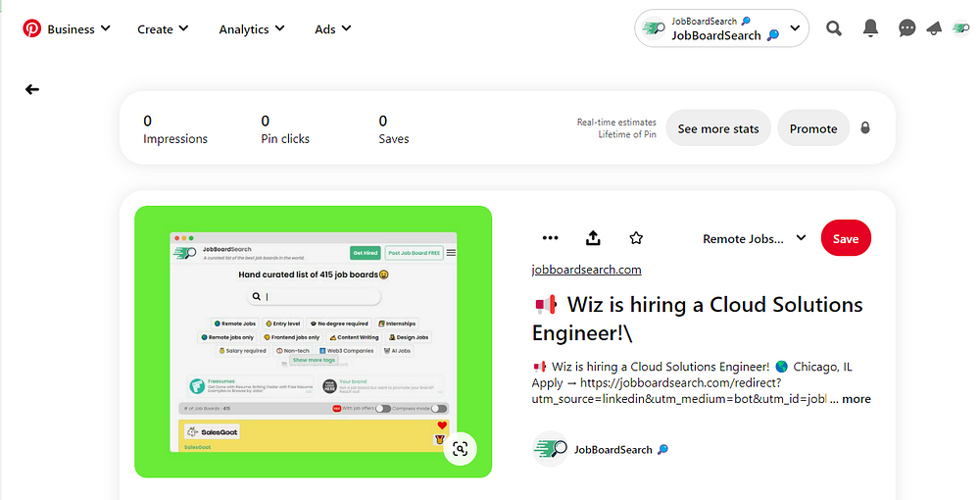980x500 pixels.
Task: Open messages speech bubble icon
Action: point(906,28)
